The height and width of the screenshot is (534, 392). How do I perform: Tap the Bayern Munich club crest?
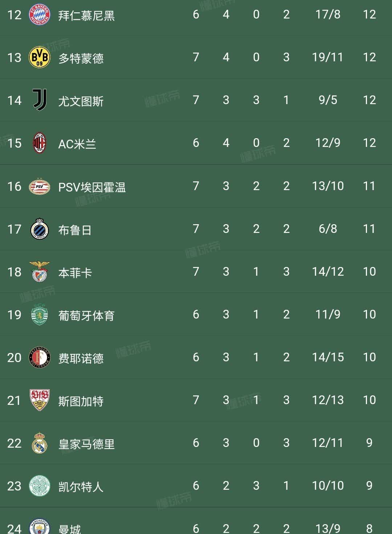click(x=39, y=15)
